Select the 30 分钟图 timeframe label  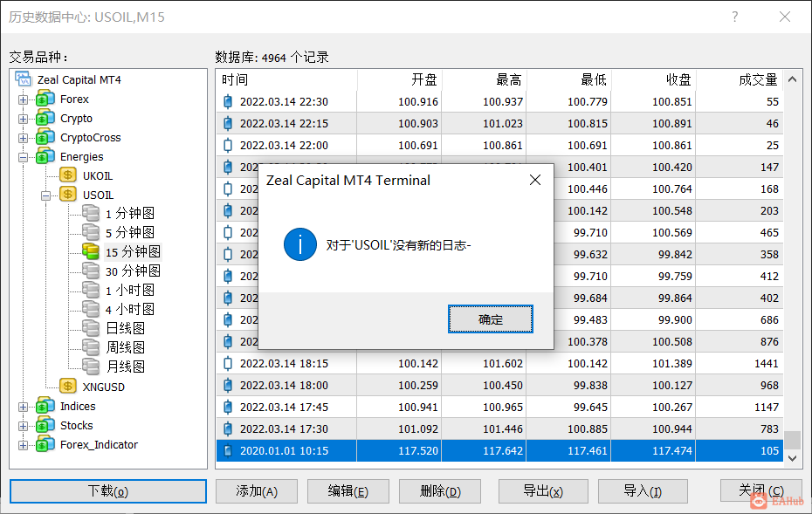(x=133, y=271)
